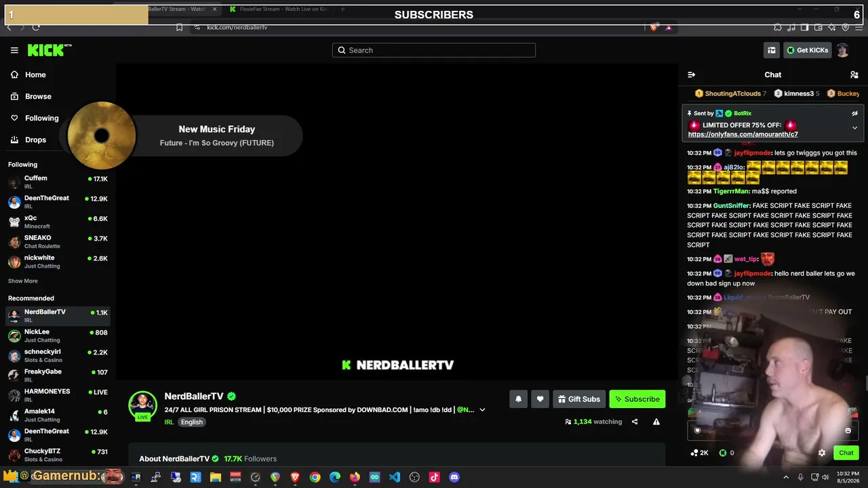Screen dimensions: 868x488
Task: Select xQc channel in Following
Action: tap(58, 222)
